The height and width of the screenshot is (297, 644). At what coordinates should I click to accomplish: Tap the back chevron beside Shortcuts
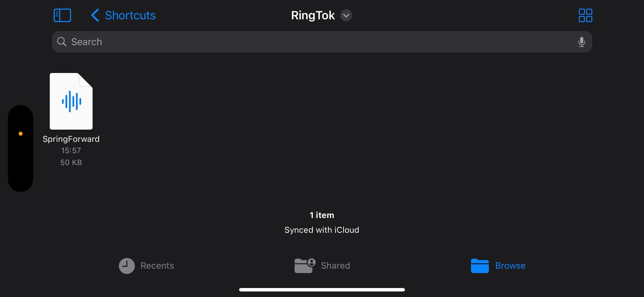pos(95,15)
